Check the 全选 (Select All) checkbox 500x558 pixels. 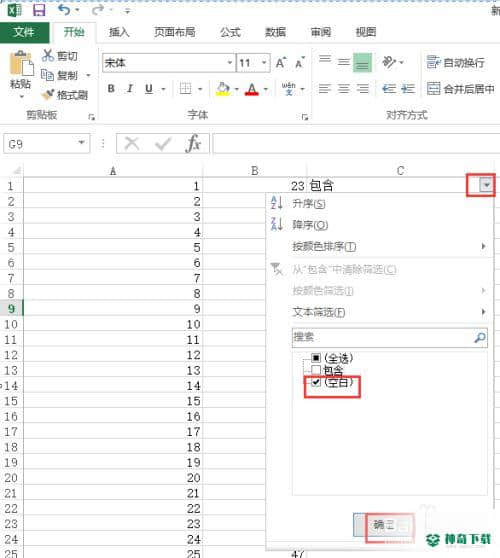pos(316,357)
